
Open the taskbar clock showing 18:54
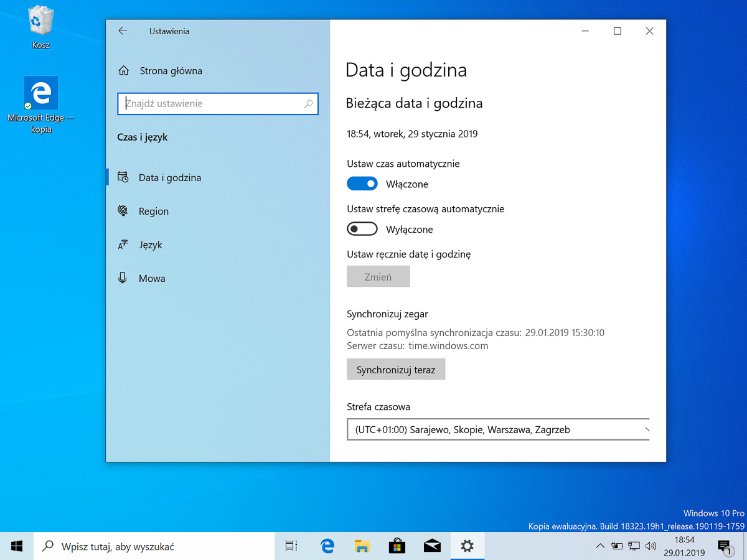(x=684, y=546)
